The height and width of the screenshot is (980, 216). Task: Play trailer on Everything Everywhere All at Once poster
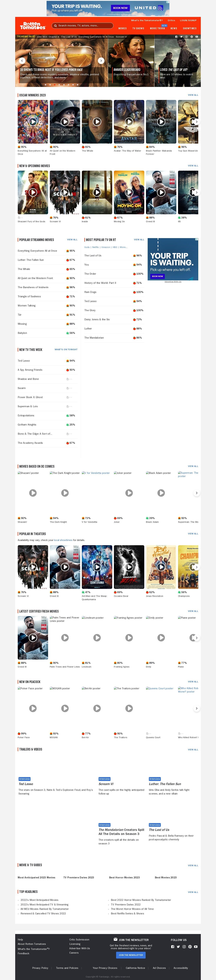tap(33, 122)
